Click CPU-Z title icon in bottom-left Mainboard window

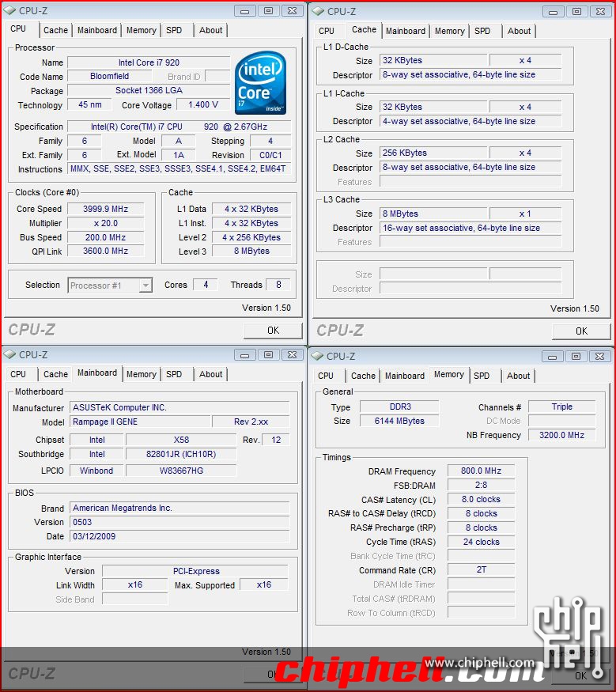[x=9, y=354]
